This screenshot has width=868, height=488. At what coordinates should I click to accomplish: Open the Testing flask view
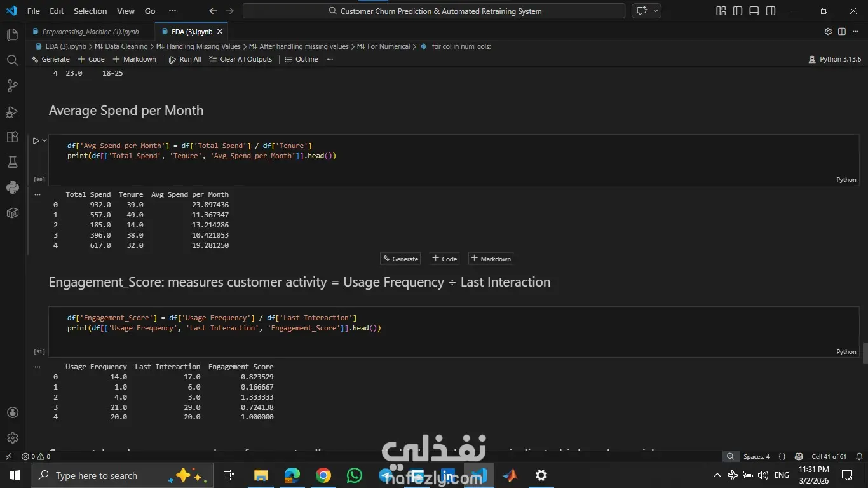(12, 163)
